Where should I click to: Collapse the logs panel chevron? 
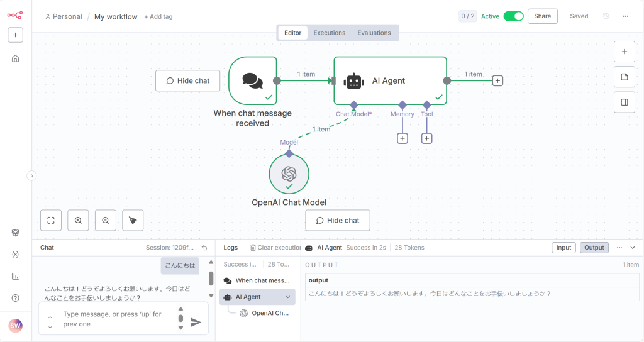pyautogui.click(x=633, y=248)
